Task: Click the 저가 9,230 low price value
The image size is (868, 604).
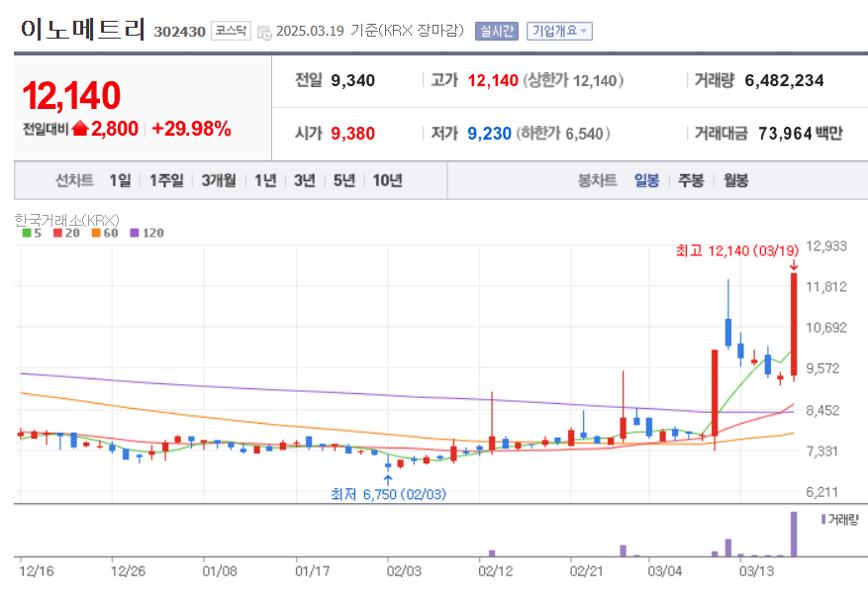Action: pyautogui.click(x=489, y=134)
